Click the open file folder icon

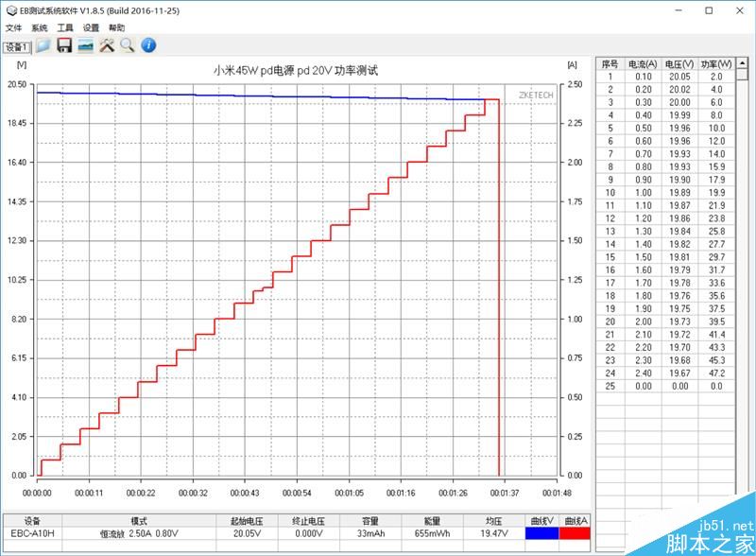pos(43,45)
